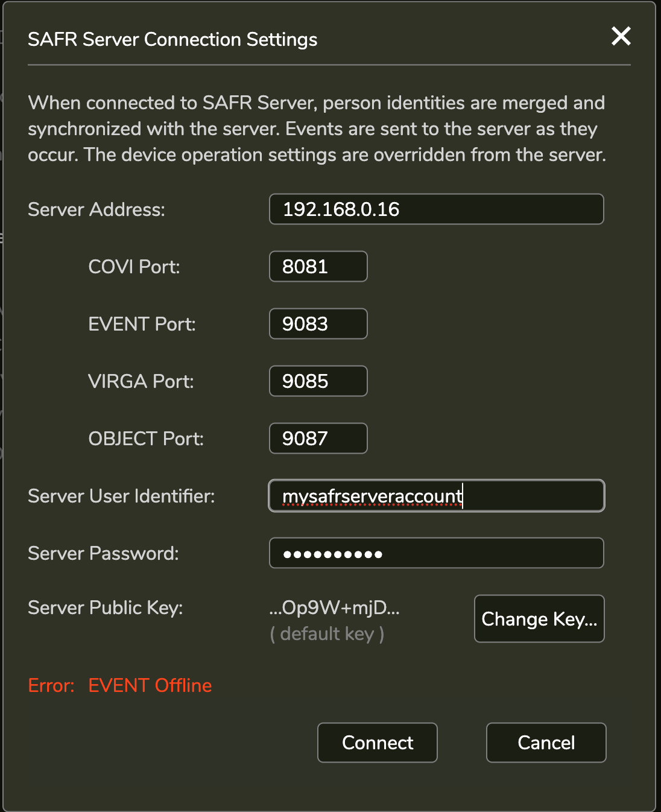Close the SAFR Server Connection Settings dialog
Viewport: 661px width, 812px height.
click(621, 36)
